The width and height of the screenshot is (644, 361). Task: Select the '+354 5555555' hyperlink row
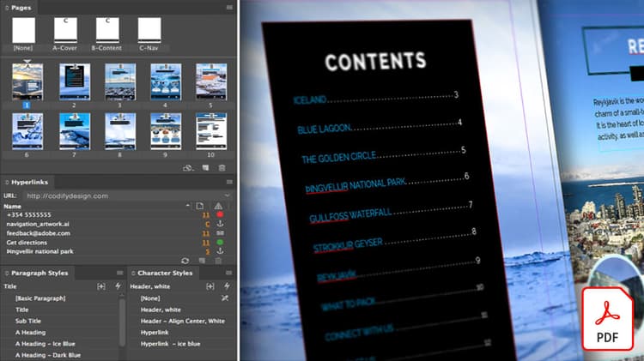point(117,214)
